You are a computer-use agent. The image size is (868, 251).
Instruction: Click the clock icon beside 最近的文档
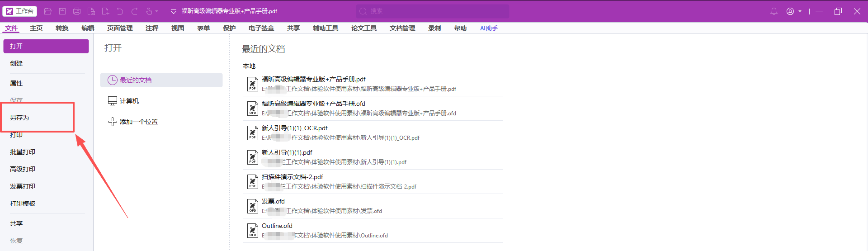(112, 80)
